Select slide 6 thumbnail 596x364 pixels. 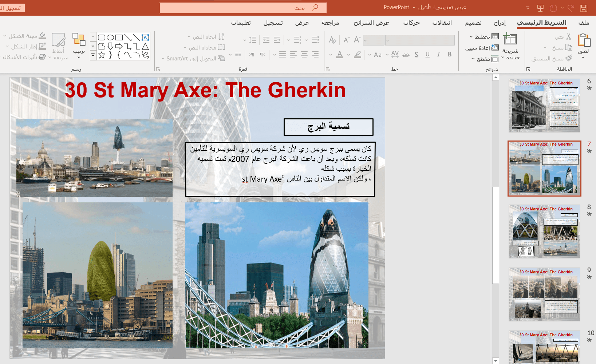[x=544, y=106]
